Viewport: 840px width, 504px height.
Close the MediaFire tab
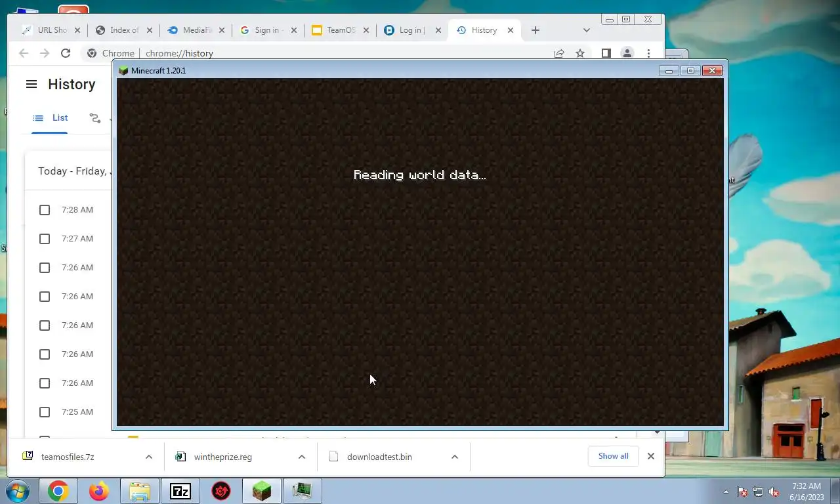pos(221,30)
